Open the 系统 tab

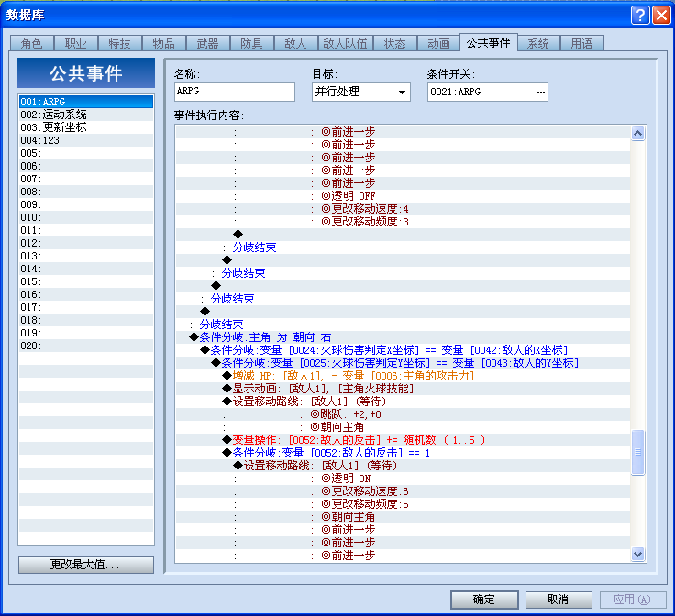[x=538, y=43]
